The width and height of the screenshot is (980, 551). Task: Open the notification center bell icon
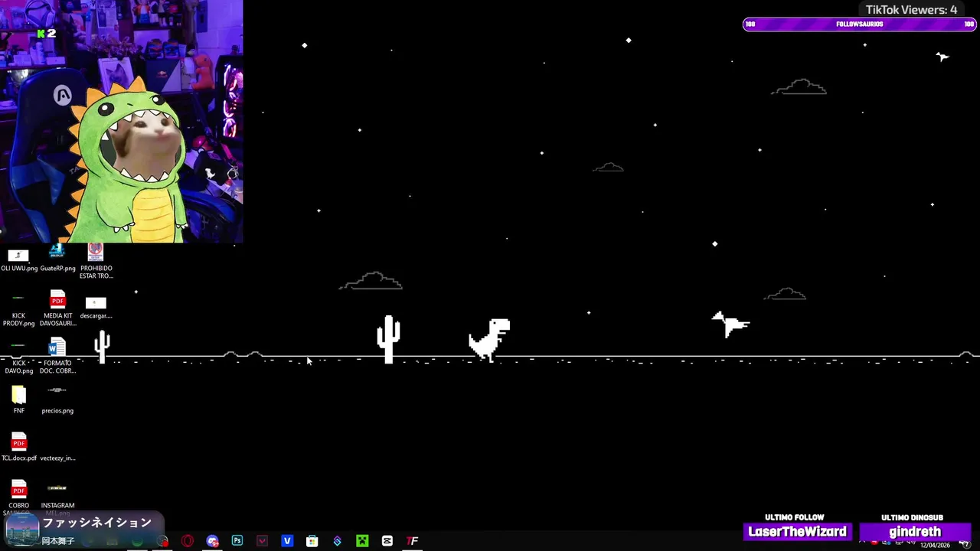click(x=965, y=543)
